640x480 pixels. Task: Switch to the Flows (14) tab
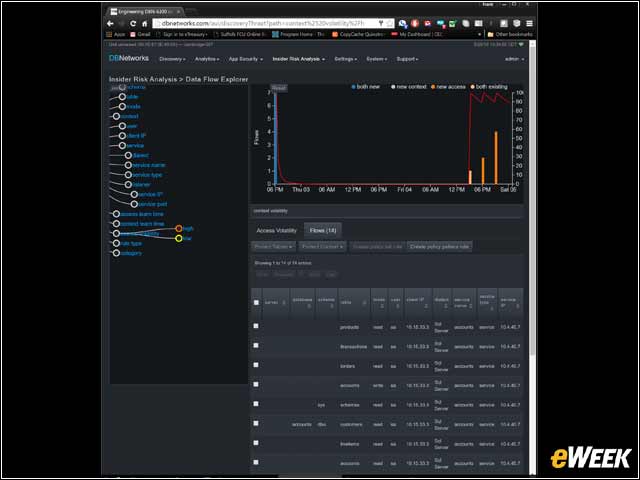[x=323, y=231]
